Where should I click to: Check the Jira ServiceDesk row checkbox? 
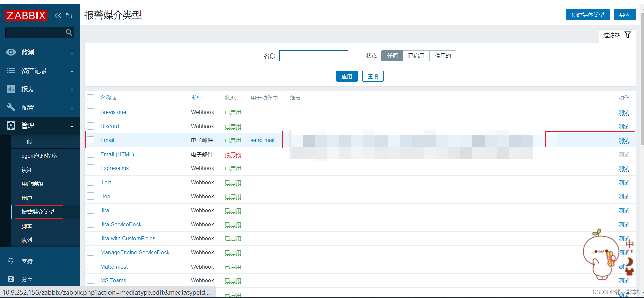pyautogui.click(x=91, y=224)
